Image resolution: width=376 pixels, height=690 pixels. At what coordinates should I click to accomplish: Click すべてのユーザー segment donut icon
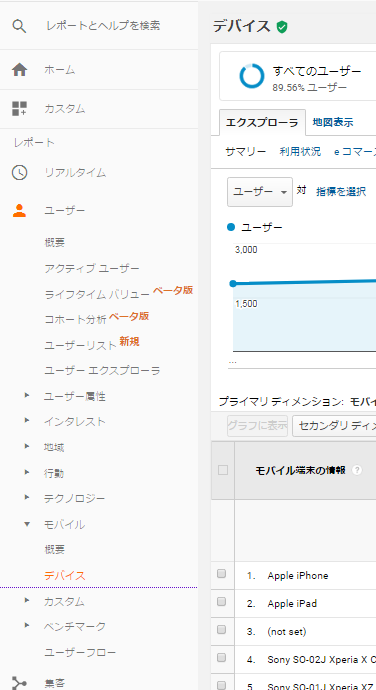point(252,76)
